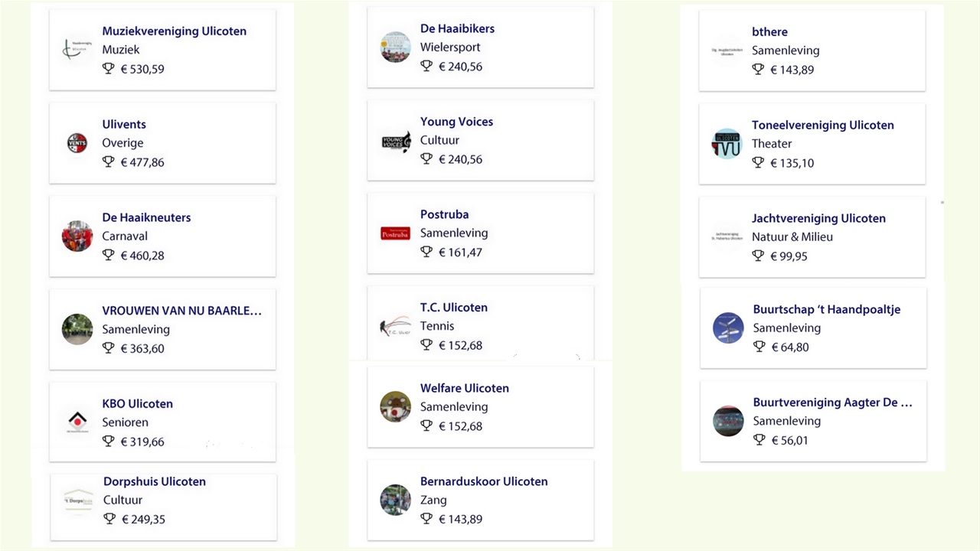Click the KBO Ulicoten red house logo
The image size is (980, 551).
click(77, 422)
